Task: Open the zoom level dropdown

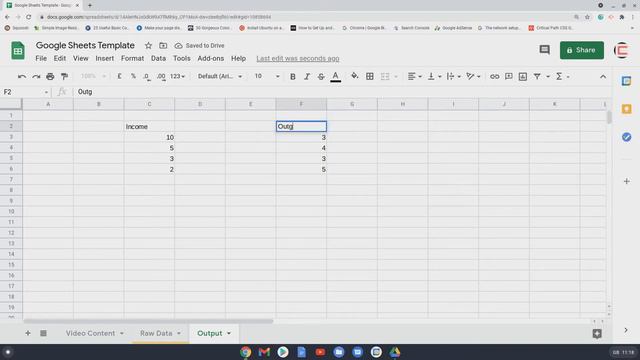Action: (x=93, y=76)
